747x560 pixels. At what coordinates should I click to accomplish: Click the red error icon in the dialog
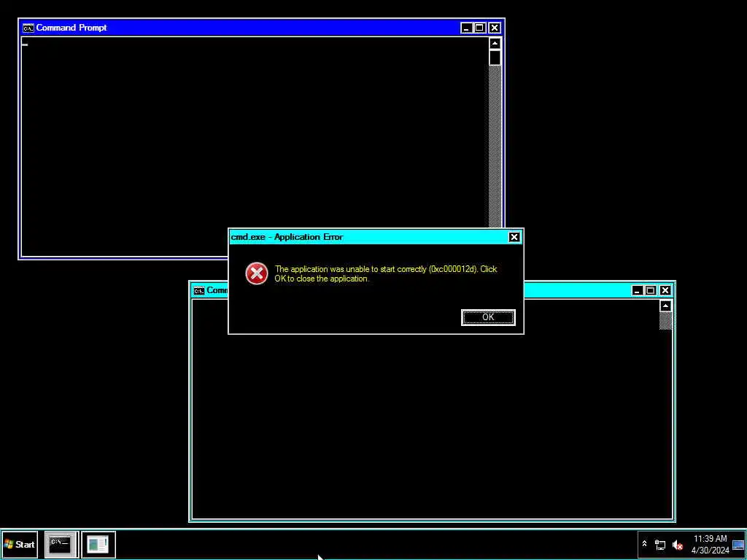click(256, 273)
